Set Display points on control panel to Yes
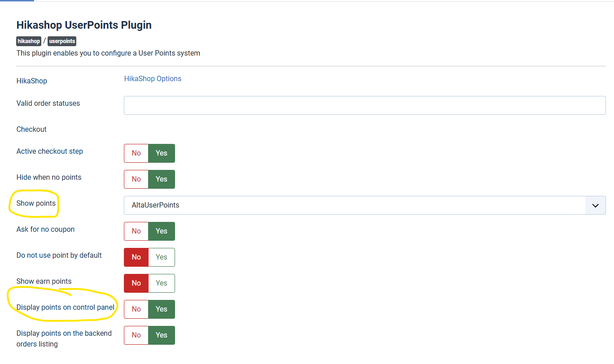Image resolution: width=614 pixels, height=364 pixels. 162,309
